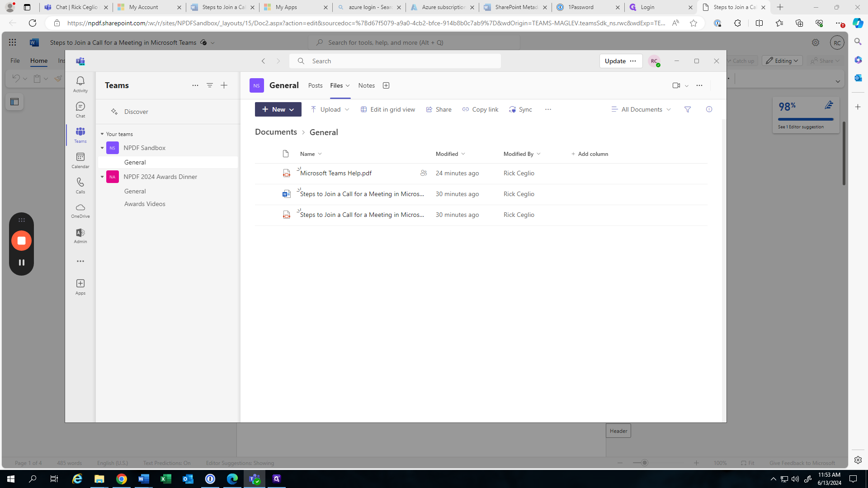Switch to 1Password browser tab

pyautogui.click(x=588, y=7)
